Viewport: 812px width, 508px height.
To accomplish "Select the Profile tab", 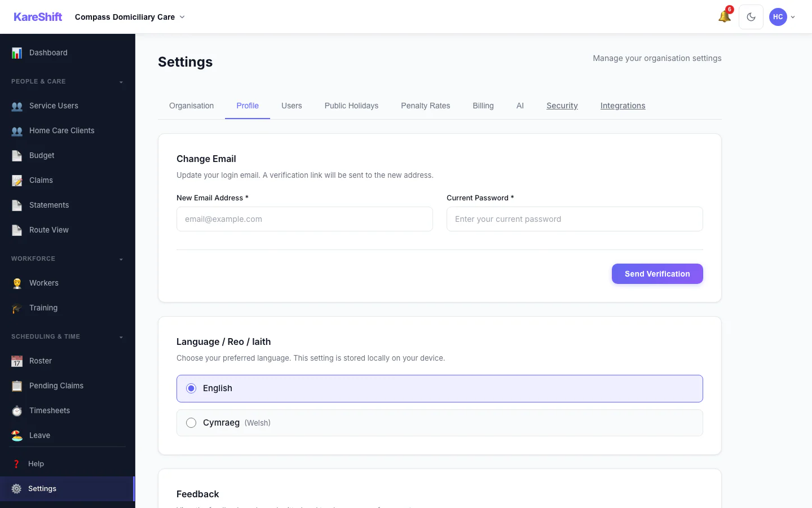I will click(x=248, y=106).
